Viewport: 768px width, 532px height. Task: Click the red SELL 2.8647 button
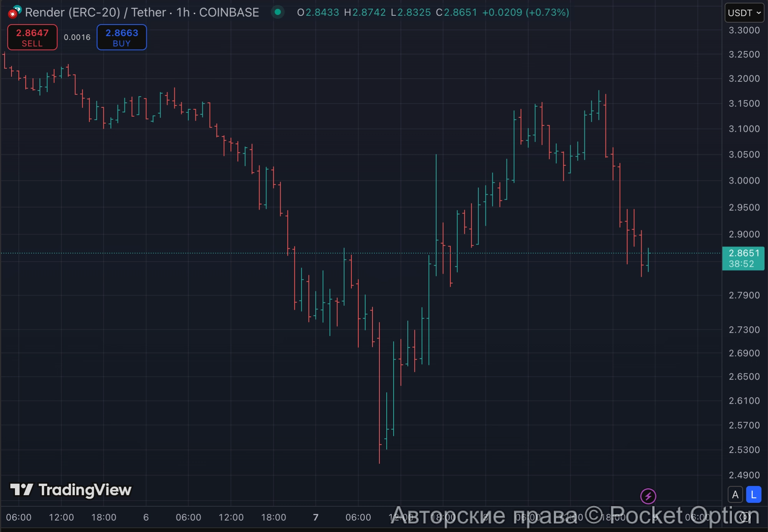coord(32,37)
